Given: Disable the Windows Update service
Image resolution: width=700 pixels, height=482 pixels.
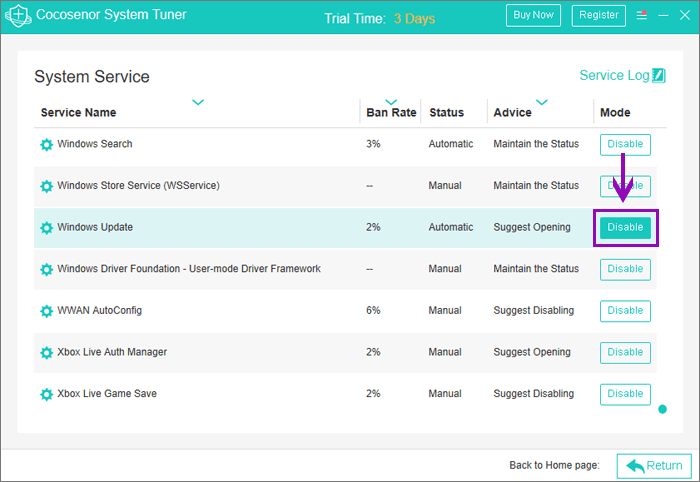Looking at the screenshot, I should point(625,228).
